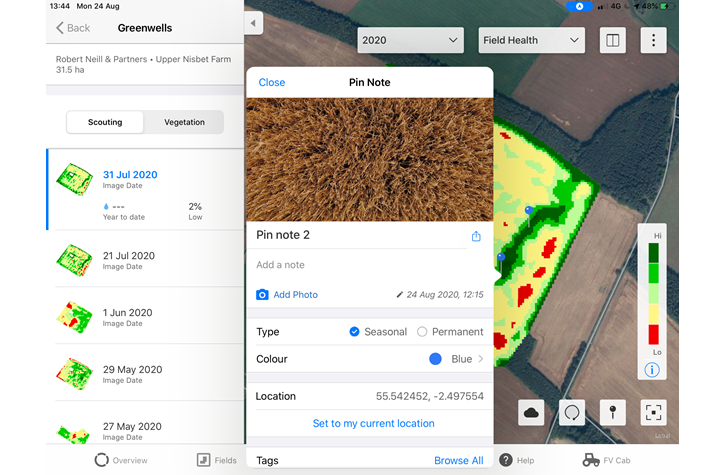Edit the Pin note 2 title field
This screenshot has height=475, width=725.
[362, 235]
